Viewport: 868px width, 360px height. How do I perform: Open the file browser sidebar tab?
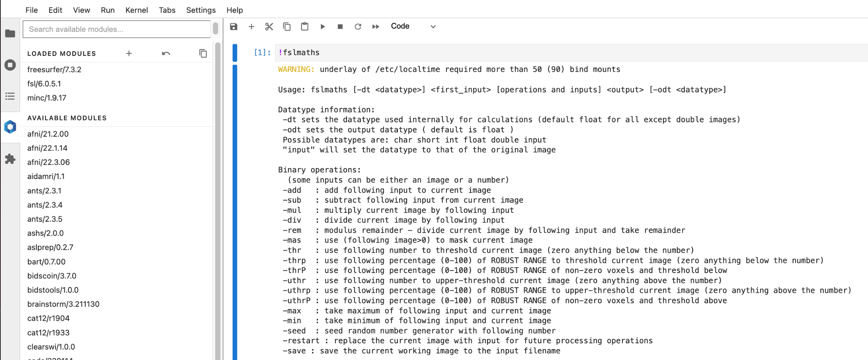(x=10, y=33)
